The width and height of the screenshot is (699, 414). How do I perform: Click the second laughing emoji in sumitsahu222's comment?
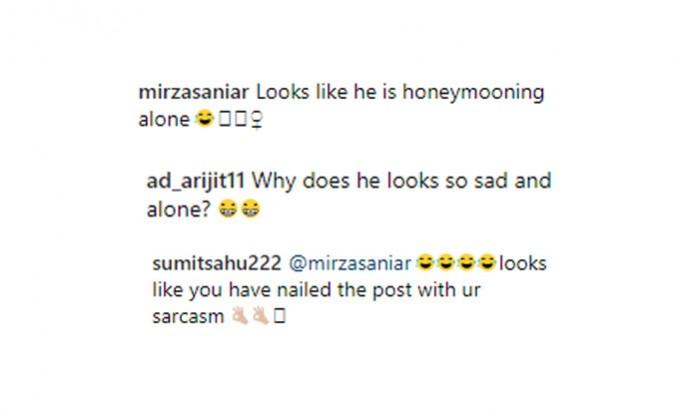[x=446, y=262]
